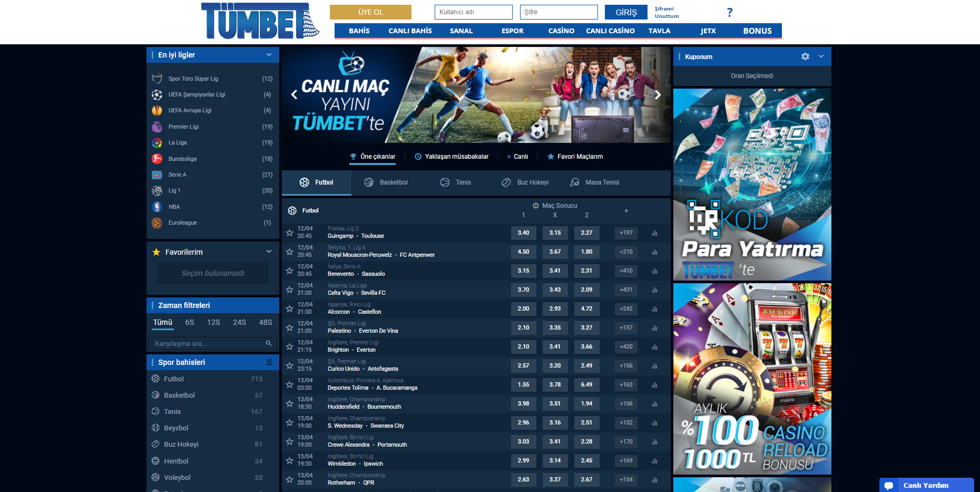Screen dimensions: 980x492
Task: Star the Rotherham - QPR match
Action: point(289,479)
